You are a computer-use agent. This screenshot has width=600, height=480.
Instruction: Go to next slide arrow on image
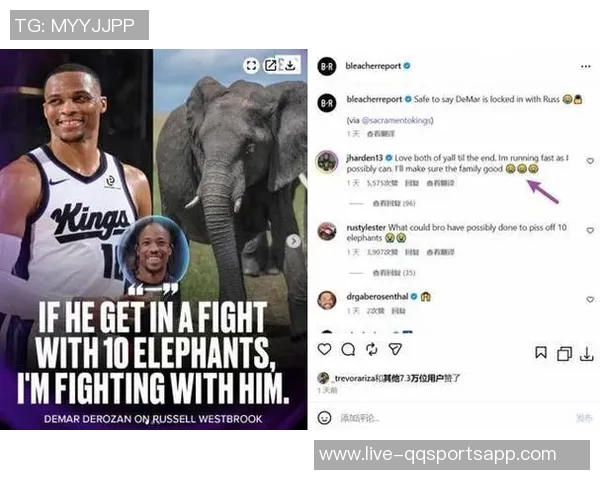(293, 241)
